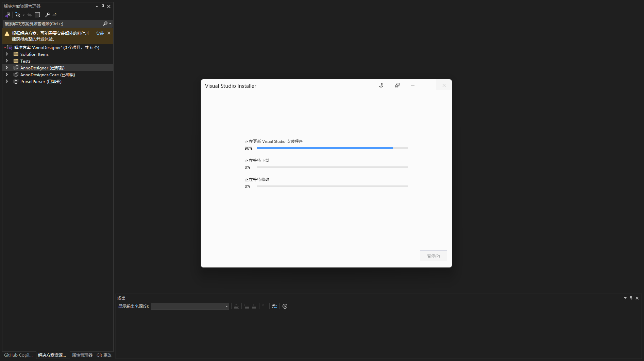Switch to the Git 更改 tab
This screenshot has width=644, height=361.
104,355
